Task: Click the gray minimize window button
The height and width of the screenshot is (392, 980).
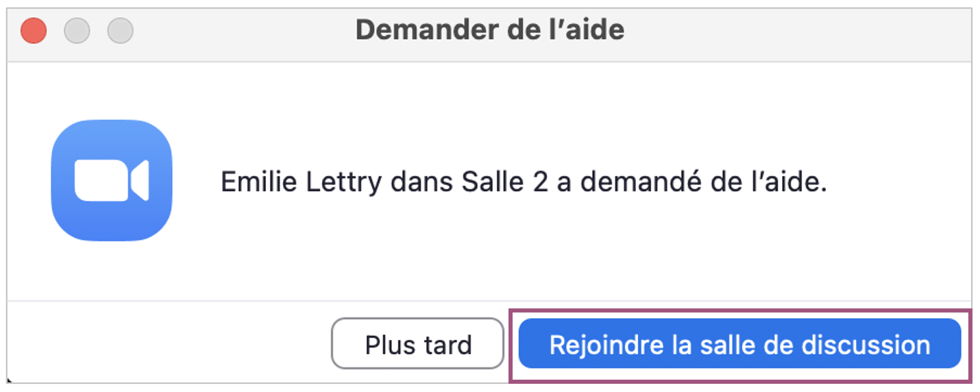Action: point(77,31)
